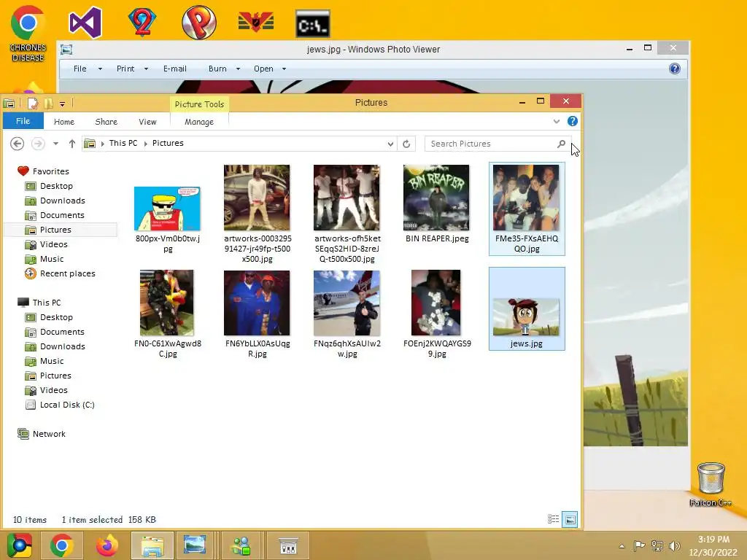Screen dimensions: 747x560
Task: Open Visual Studio desktop shortcut
Action: pos(85,23)
